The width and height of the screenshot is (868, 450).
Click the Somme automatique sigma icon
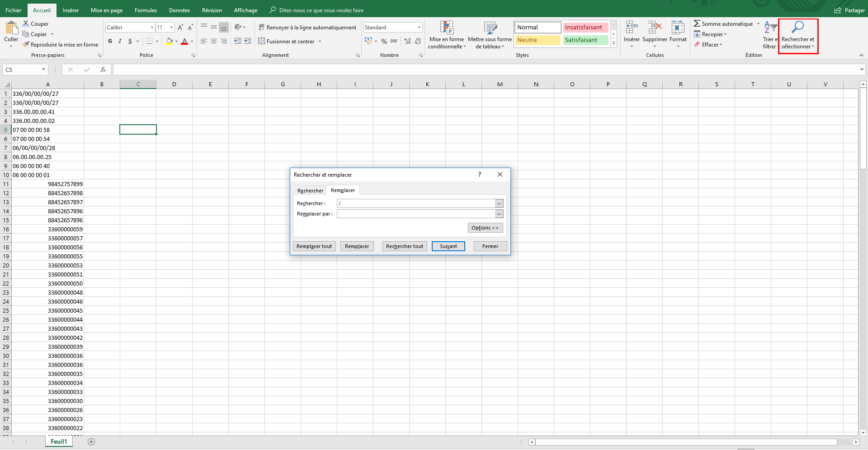pos(697,23)
